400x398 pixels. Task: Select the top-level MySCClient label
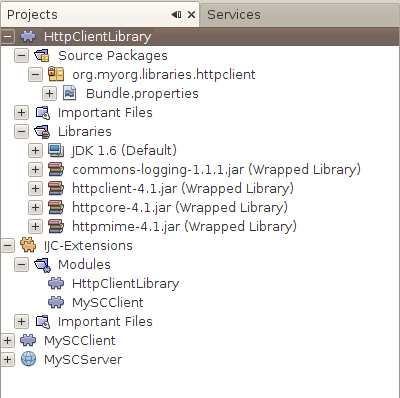pos(80,341)
